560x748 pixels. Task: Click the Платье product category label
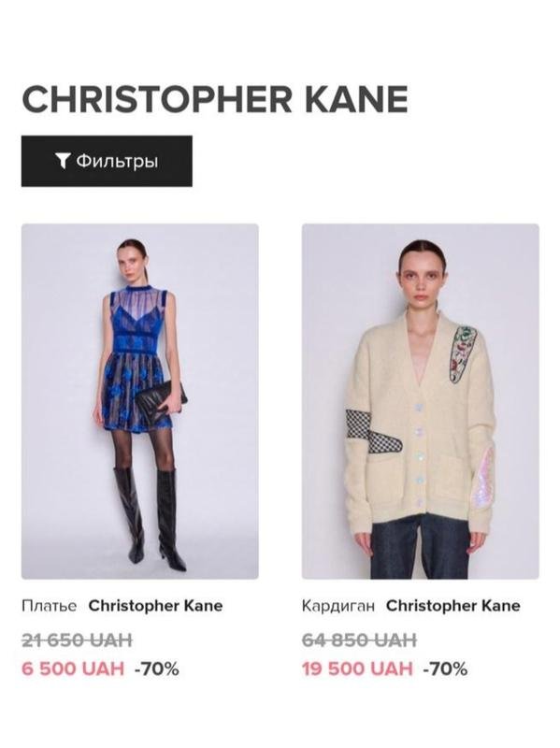pyautogui.click(x=50, y=606)
